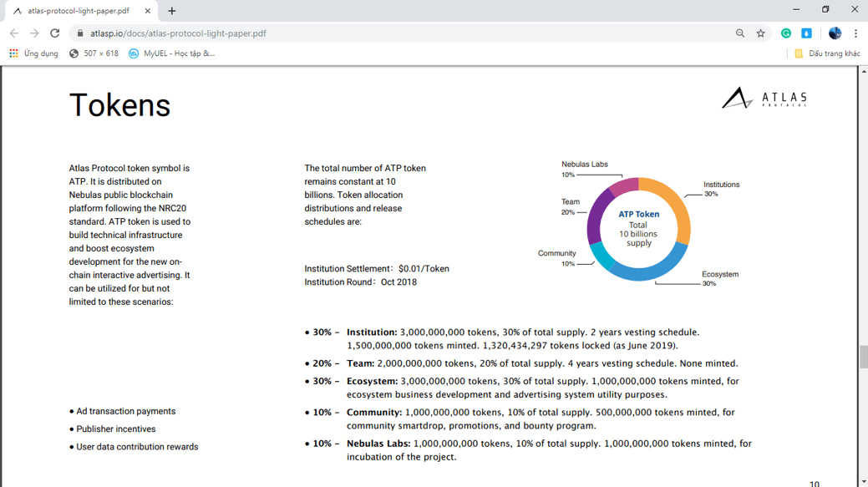This screenshot has height=487, width=868.
Task: Click the scrollbar up arrow
Action: tap(863, 71)
